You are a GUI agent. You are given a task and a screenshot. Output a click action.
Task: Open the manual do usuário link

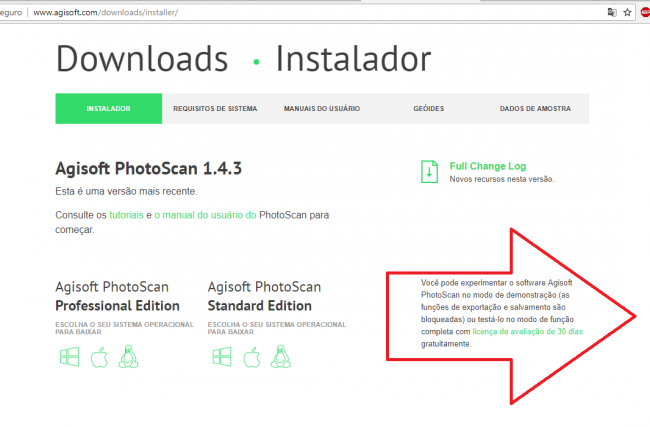pyautogui.click(x=205, y=215)
